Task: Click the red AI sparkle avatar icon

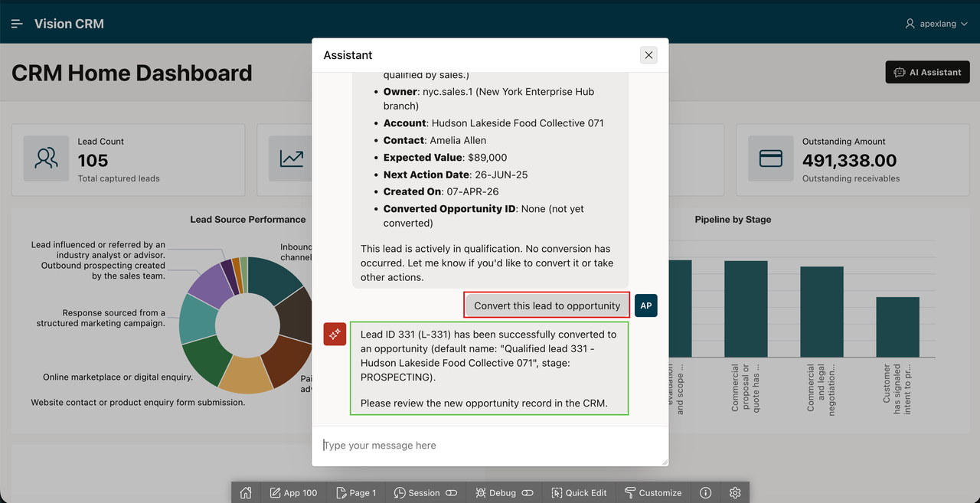Action: 335,334
